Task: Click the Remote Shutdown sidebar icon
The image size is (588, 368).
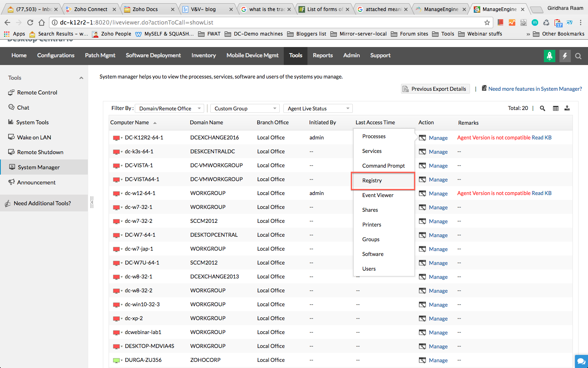Action: [11, 152]
